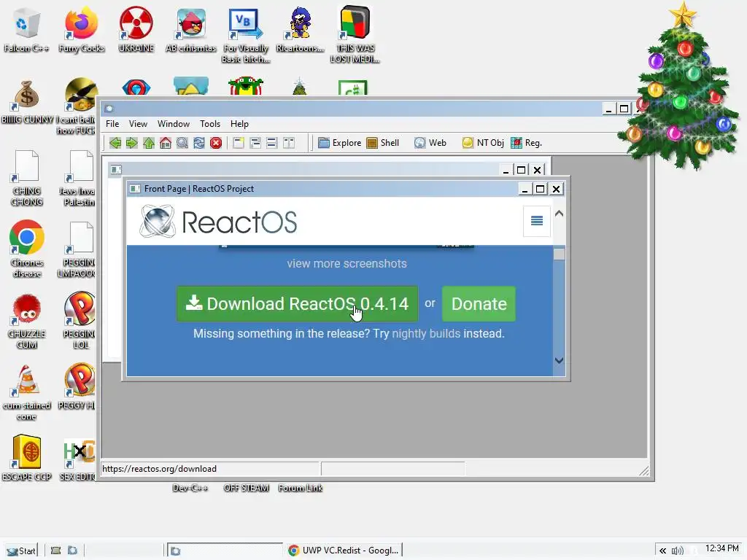
Task: Open the Explore view in the toolbar
Action: 340,143
